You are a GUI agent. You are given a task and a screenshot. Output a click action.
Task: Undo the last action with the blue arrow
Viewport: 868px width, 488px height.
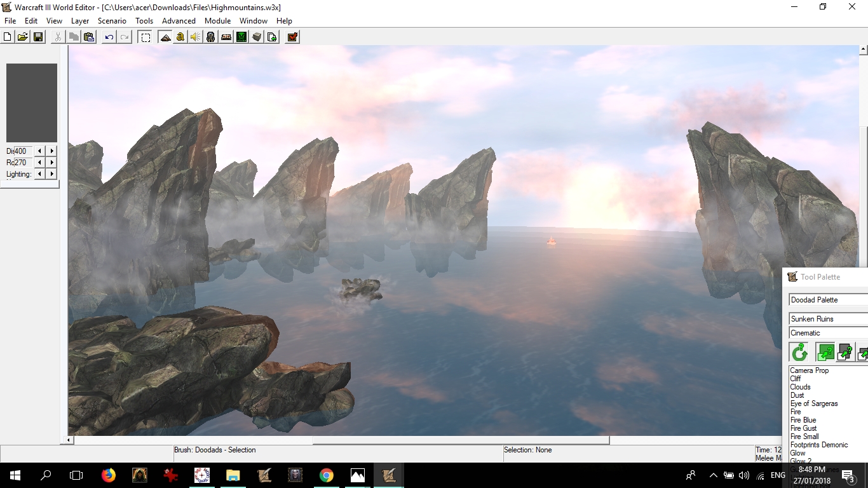[x=109, y=37]
